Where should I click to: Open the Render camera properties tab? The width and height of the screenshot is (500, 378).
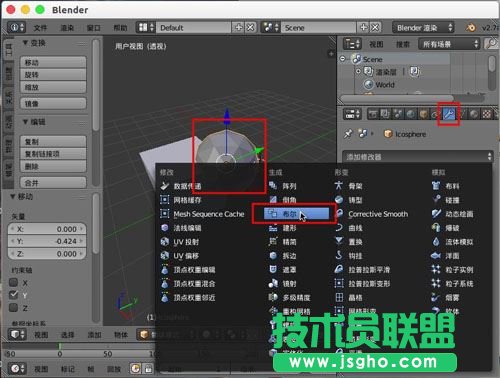tap(373, 114)
